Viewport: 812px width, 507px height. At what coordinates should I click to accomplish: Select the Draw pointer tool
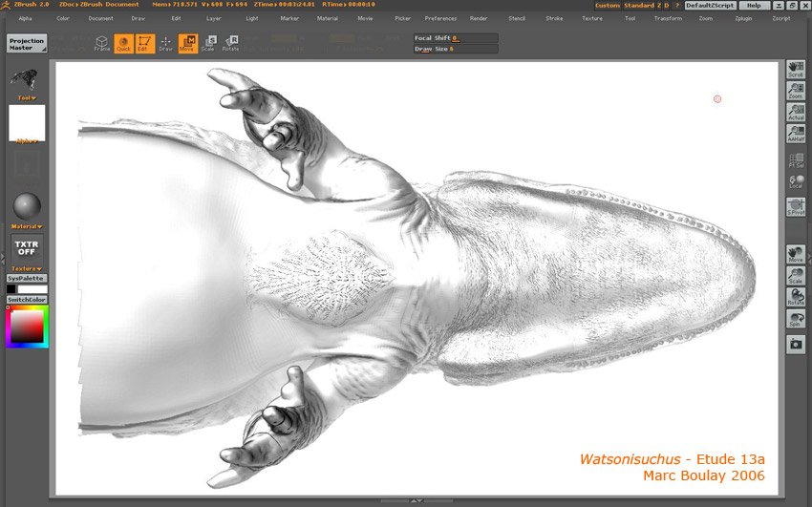pyautogui.click(x=165, y=44)
